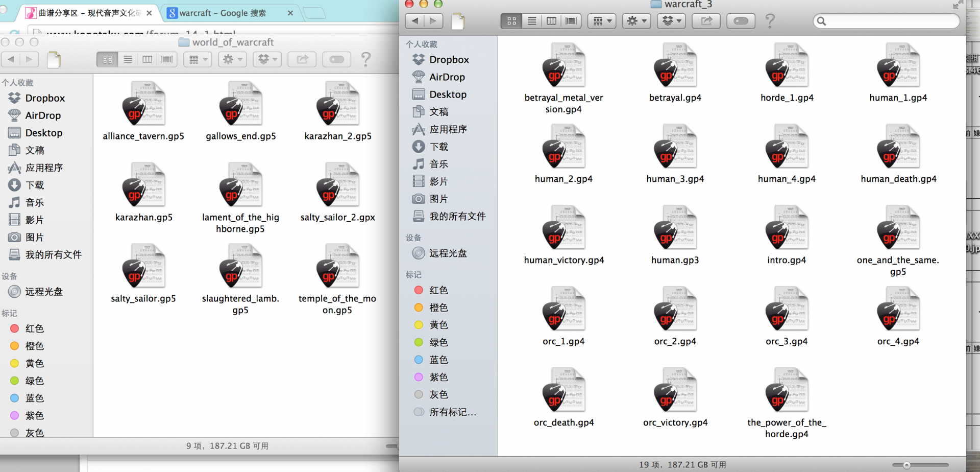Go back in world_of_warcraft window
This screenshot has height=472, width=980.
pyautogui.click(x=11, y=59)
